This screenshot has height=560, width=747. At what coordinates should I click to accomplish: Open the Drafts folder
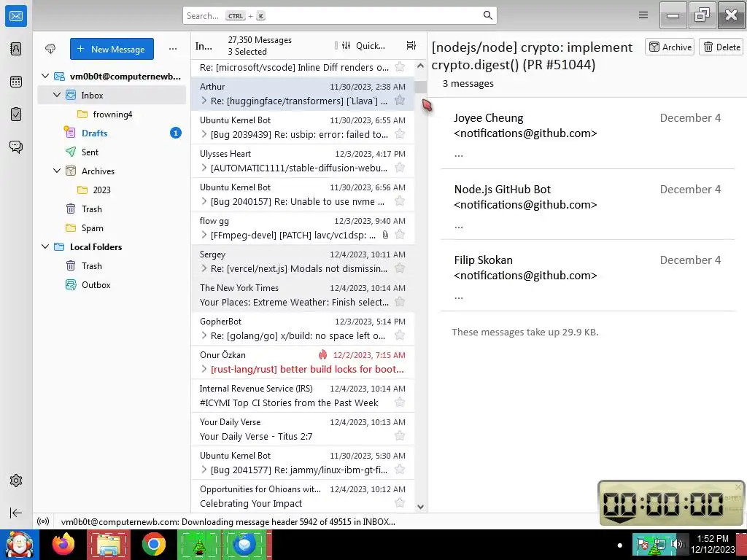pyautogui.click(x=112, y=133)
